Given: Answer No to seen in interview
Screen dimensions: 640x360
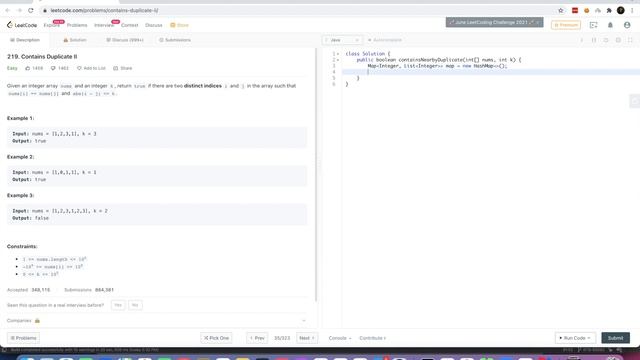Looking at the screenshot, I should point(135,305).
